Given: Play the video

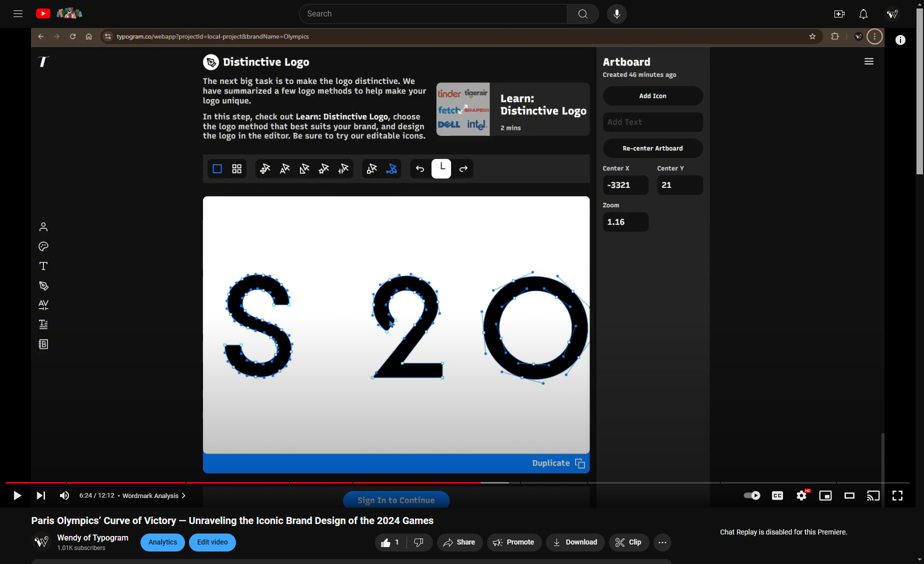Looking at the screenshot, I should 17,496.
